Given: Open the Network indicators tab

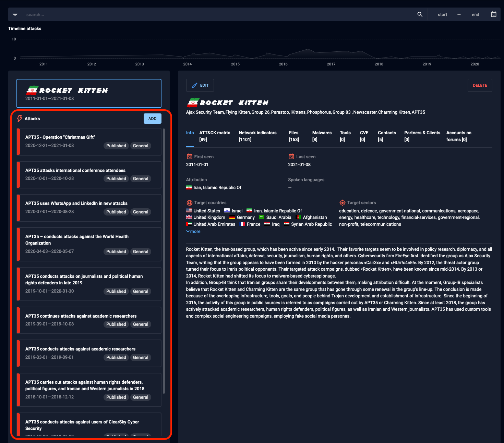Looking at the screenshot, I should pos(257,136).
